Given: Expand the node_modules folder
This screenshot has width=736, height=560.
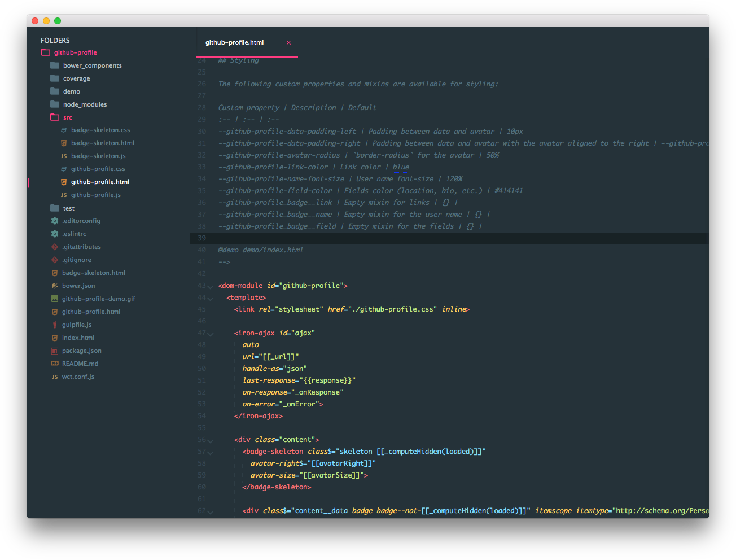Looking at the screenshot, I should pyautogui.click(x=85, y=104).
